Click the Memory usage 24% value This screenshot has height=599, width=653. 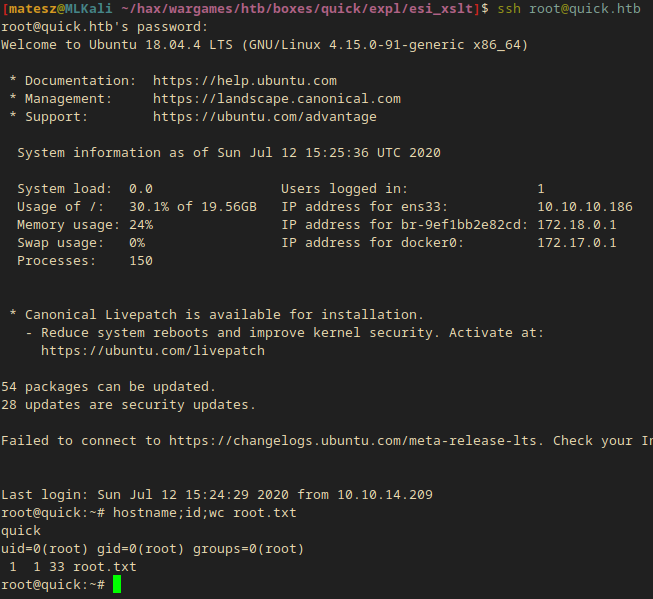pos(141,225)
